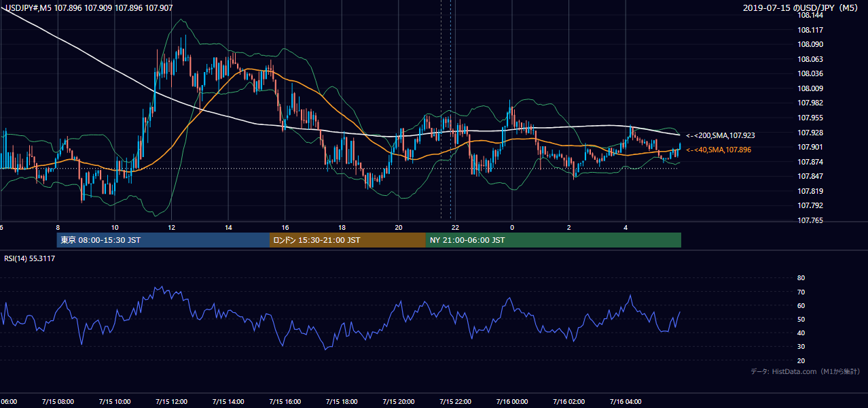868x408 pixels.
Task: Click the RSI 50 level label
Action: tap(801, 319)
